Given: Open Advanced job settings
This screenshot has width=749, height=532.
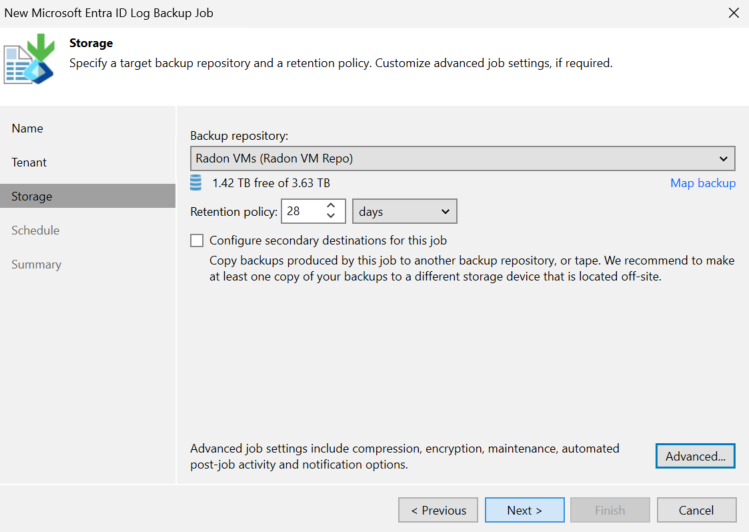Looking at the screenshot, I should pos(695,456).
